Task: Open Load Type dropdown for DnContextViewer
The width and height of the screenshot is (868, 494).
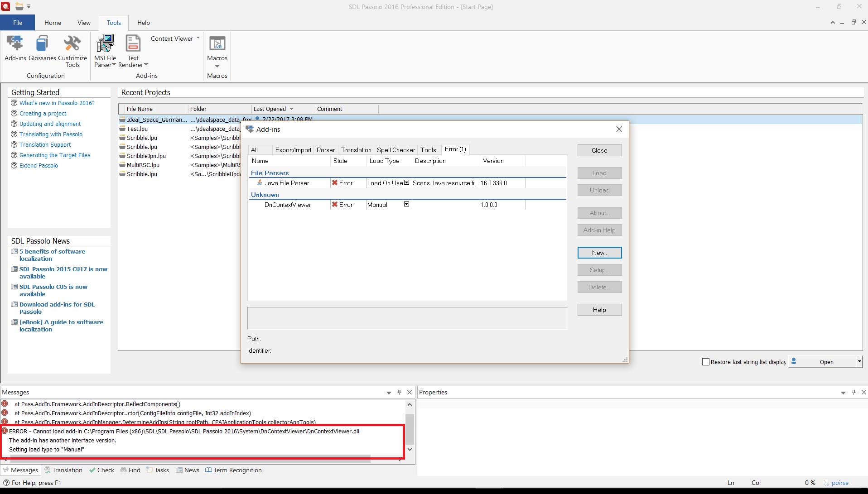Action: (x=406, y=204)
